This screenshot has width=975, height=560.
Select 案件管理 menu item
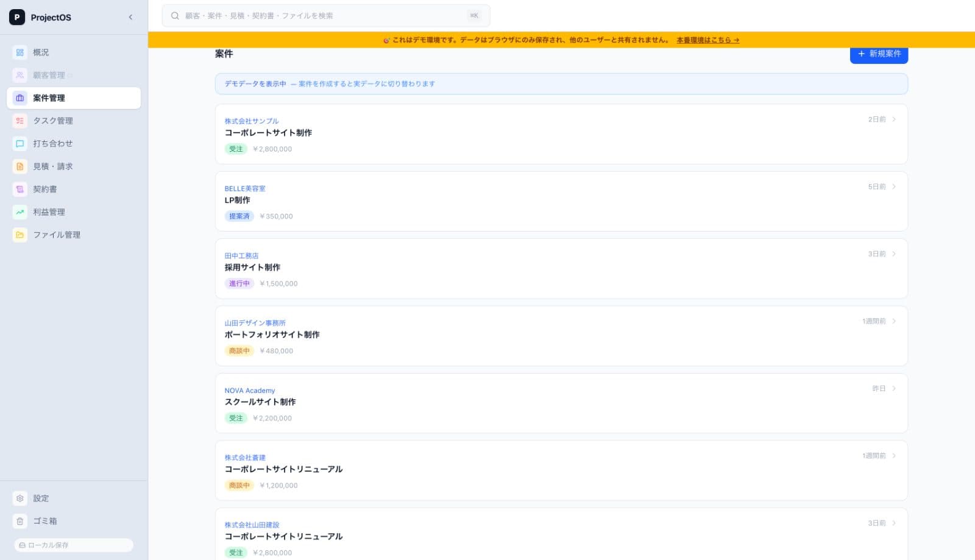point(74,98)
